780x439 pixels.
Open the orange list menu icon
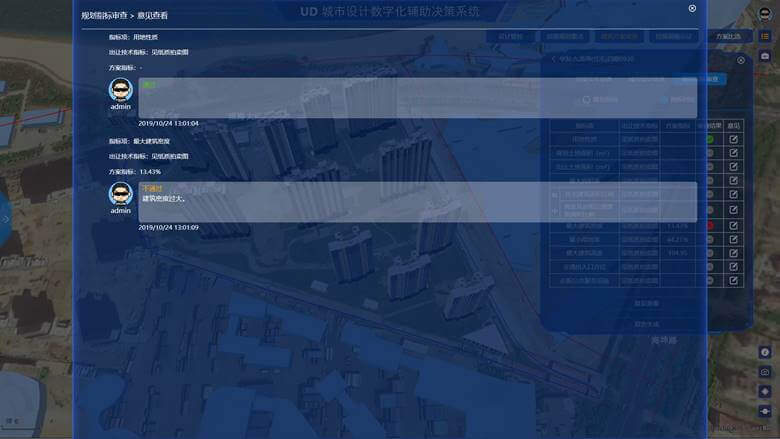click(x=765, y=36)
